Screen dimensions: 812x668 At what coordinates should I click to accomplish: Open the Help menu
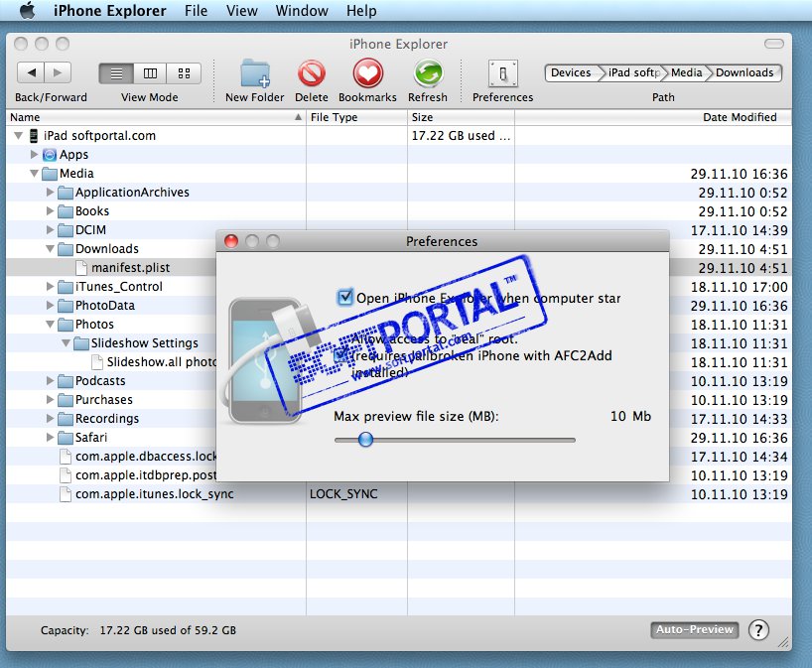click(x=361, y=10)
